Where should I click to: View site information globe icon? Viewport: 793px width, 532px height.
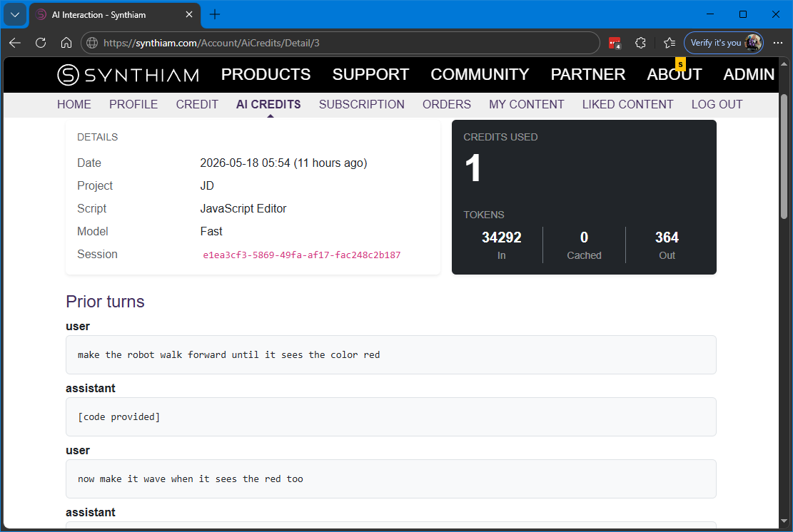[92, 43]
